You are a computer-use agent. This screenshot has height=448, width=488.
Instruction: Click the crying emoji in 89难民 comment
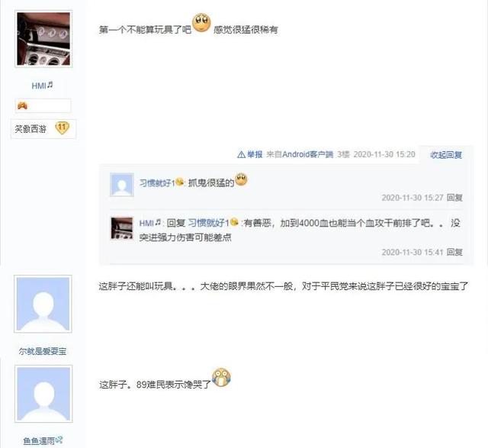[x=221, y=378]
